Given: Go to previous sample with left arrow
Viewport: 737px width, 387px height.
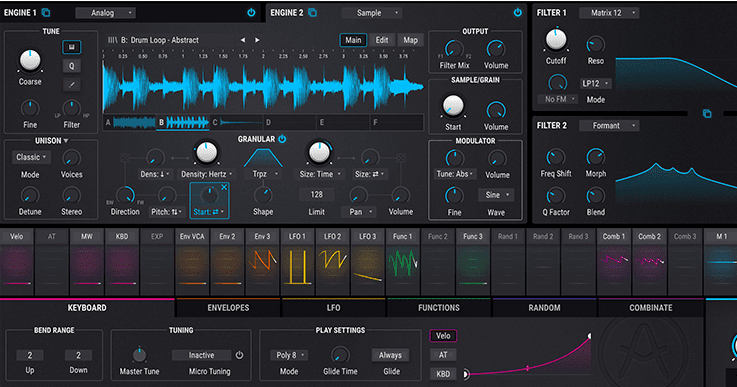Looking at the screenshot, I should [243, 40].
